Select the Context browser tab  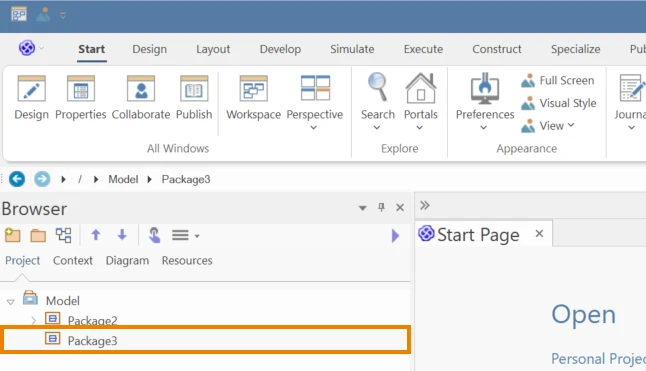click(73, 261)
